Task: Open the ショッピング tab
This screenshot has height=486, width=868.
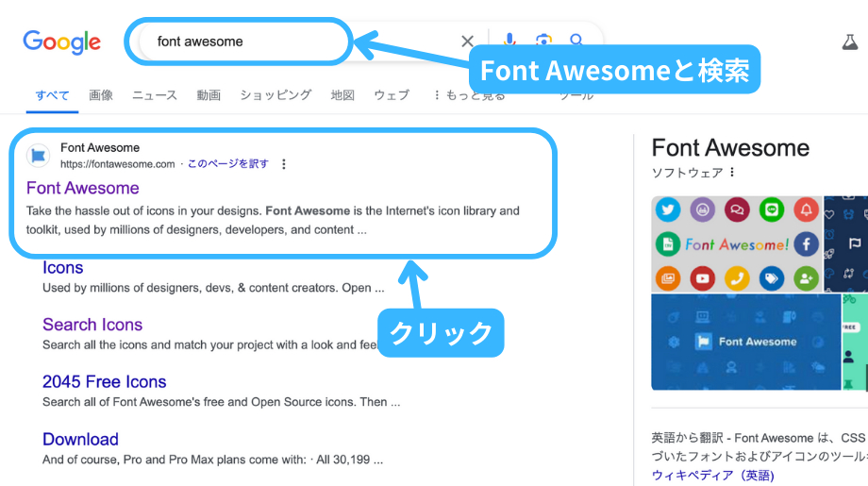Action: click(275, 95)
